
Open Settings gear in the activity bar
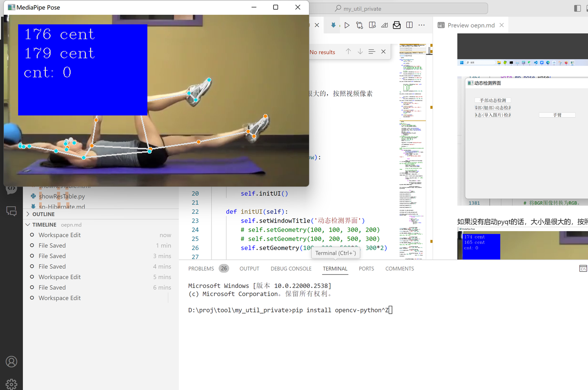[11, 384]
